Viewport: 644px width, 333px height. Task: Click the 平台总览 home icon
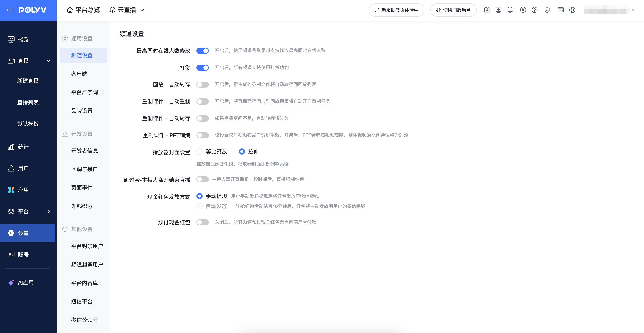70,10
